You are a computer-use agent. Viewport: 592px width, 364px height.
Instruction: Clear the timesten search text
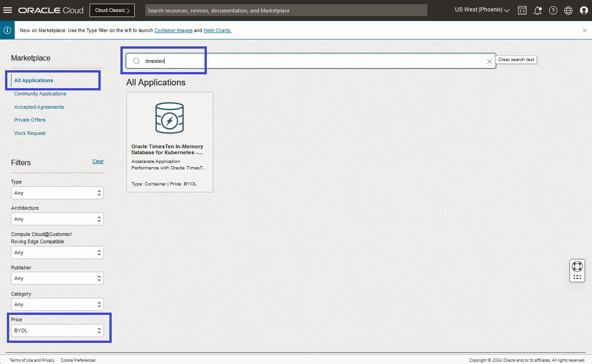tap(490, 61)
